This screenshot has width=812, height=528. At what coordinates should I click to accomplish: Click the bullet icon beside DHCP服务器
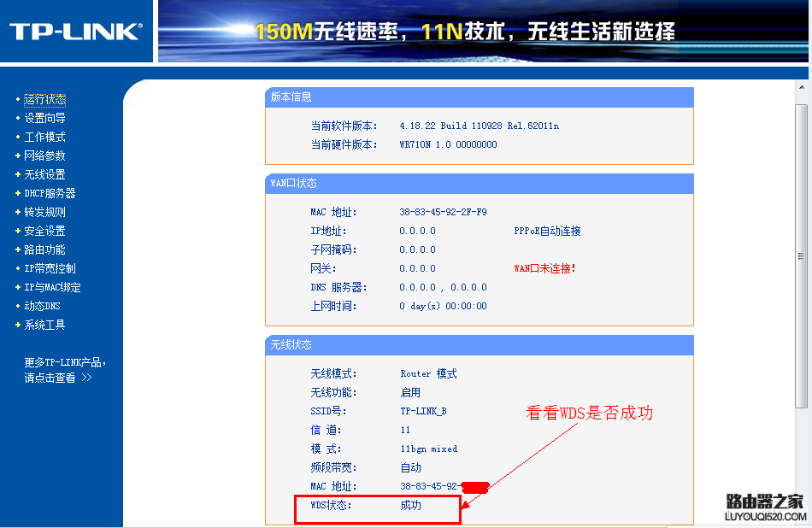[x=20, y=192]
